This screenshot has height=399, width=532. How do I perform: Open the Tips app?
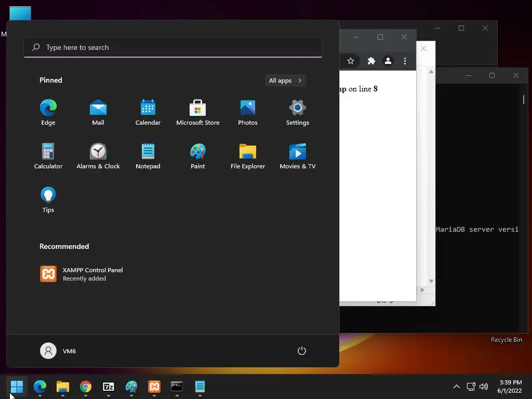48,200
